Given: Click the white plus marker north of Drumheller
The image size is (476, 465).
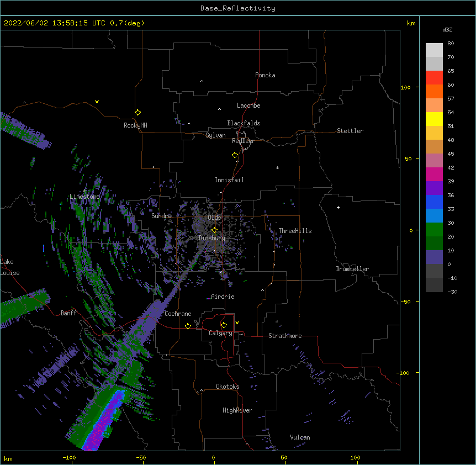Looking at the screenshot, I should tap(338, 207).
